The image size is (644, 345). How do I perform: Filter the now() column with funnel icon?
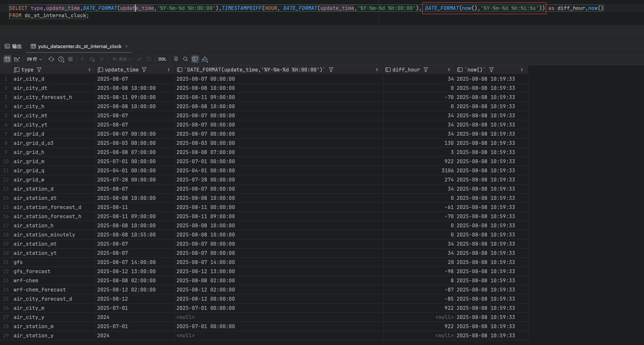coord(491,70)
